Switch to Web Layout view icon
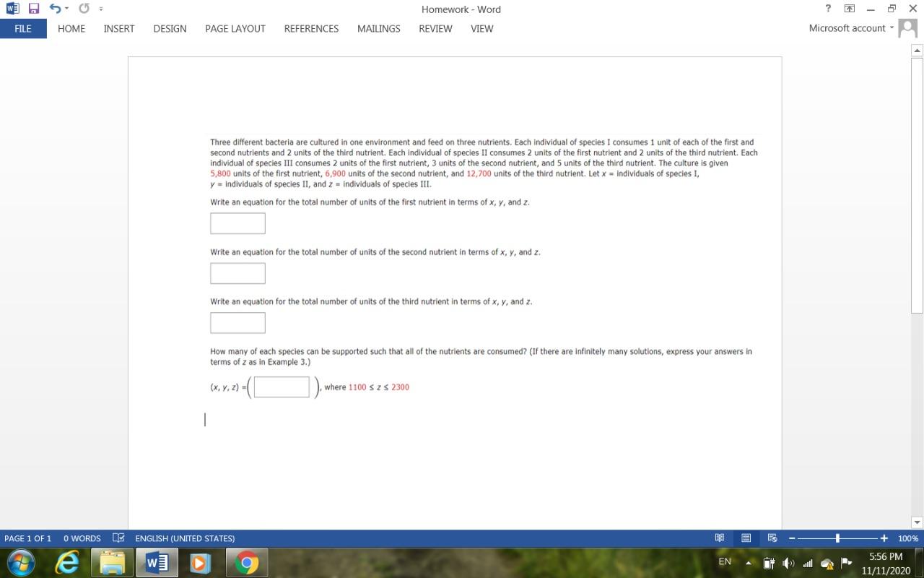924x578 pixels. 772,538
